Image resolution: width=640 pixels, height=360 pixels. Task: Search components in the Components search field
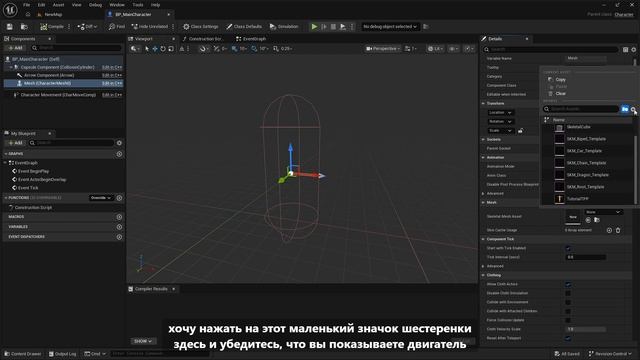click(76, 48)
